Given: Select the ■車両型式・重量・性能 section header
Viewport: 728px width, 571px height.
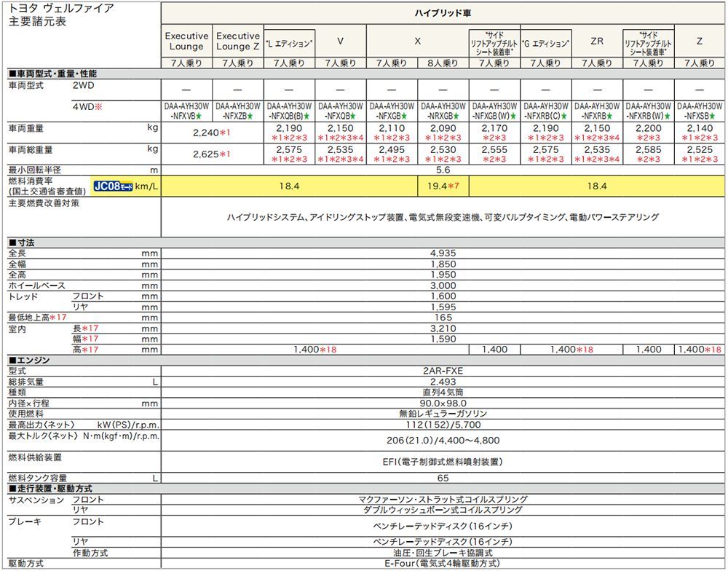Looking at the screenshot, I should pos(53,74).
